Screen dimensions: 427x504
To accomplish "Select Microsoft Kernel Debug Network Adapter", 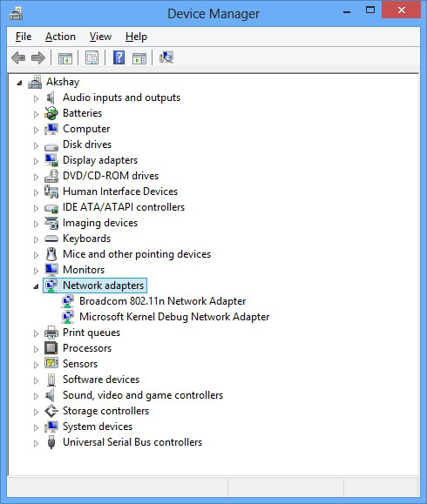I will pos(174,317).
